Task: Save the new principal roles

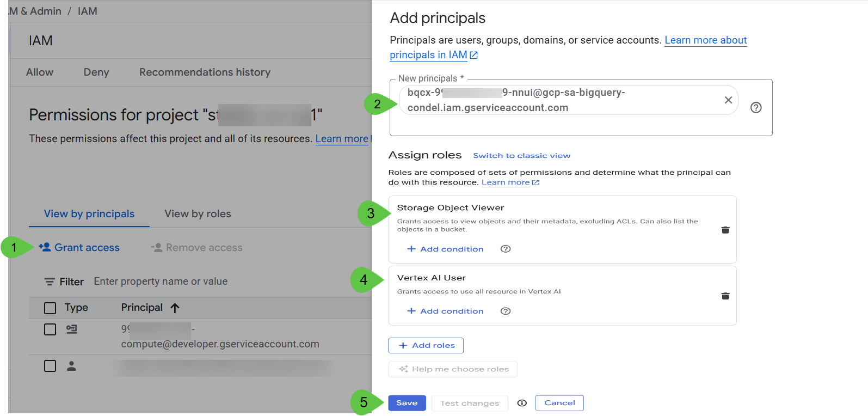Action: pos(407,403)
